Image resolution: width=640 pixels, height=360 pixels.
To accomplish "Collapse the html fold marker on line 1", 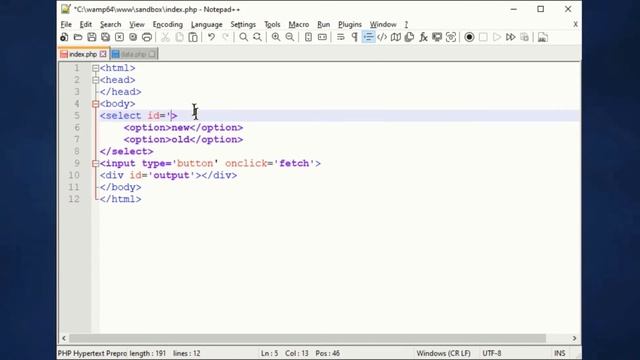I will (95, 68).
